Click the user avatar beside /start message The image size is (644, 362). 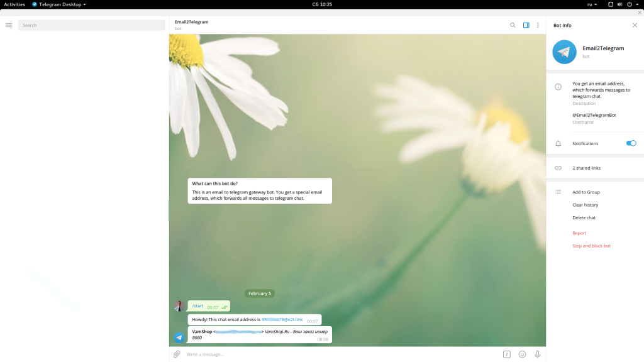[179, 306]
